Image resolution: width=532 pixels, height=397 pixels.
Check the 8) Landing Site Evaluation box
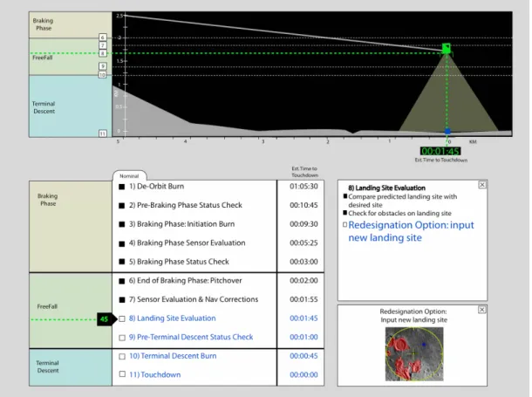tap(122, 318)
